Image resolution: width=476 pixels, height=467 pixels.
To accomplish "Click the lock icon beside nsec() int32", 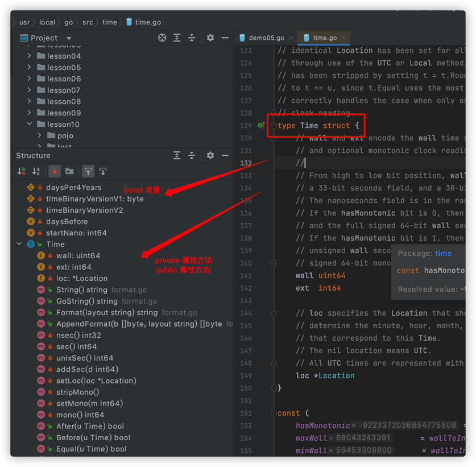I will 50,335.
